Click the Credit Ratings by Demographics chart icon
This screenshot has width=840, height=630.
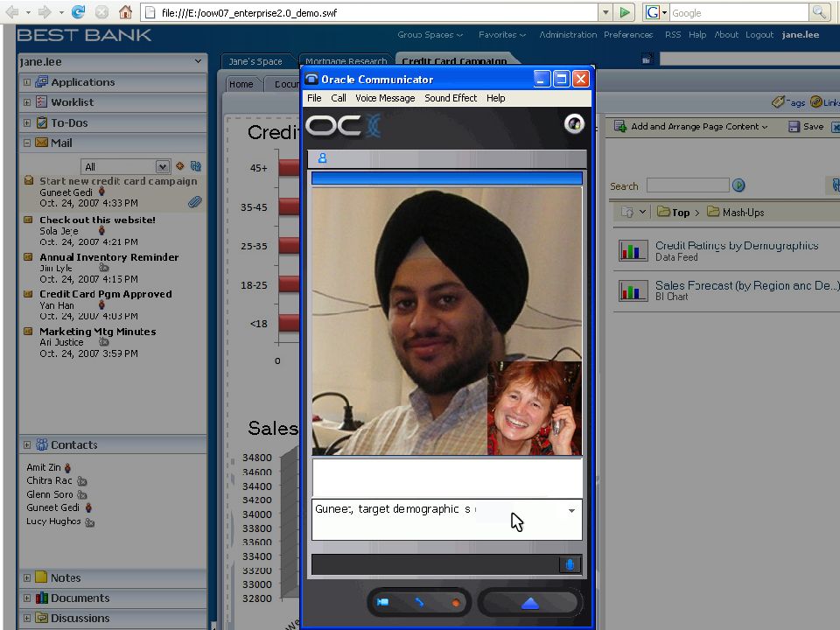pos(633,250)
